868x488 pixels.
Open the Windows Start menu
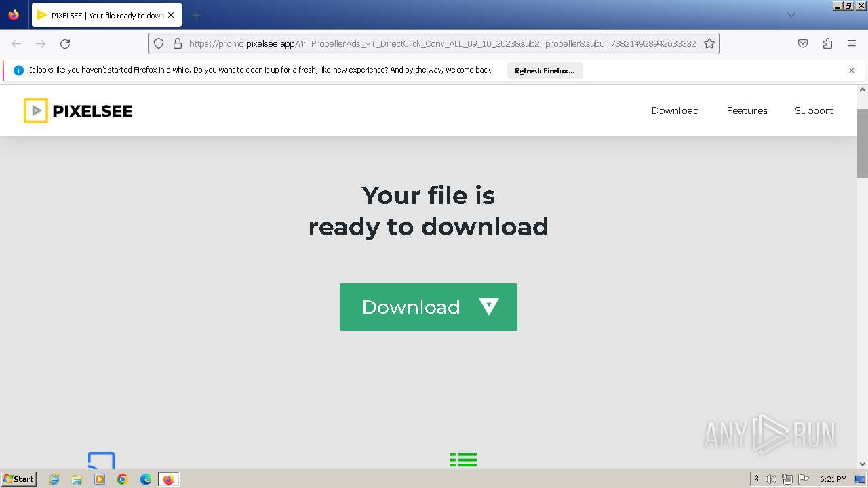[18, 479]
